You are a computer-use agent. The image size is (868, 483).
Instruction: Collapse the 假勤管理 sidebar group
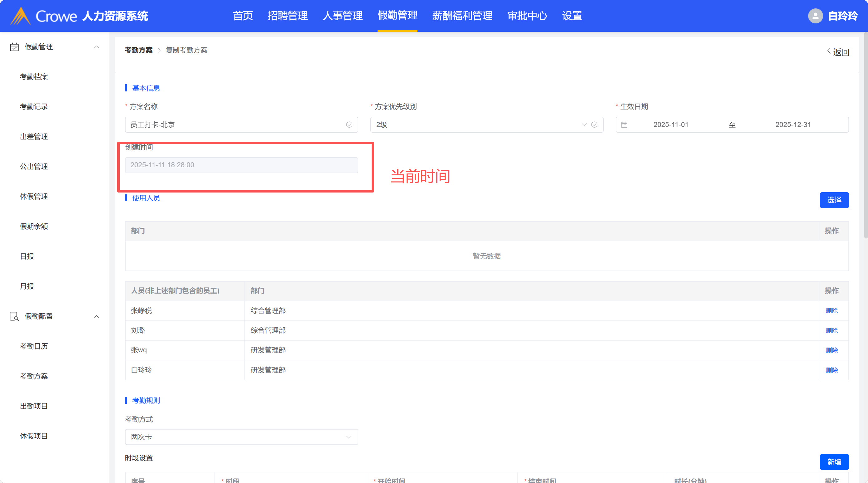[x=96, y=47]
